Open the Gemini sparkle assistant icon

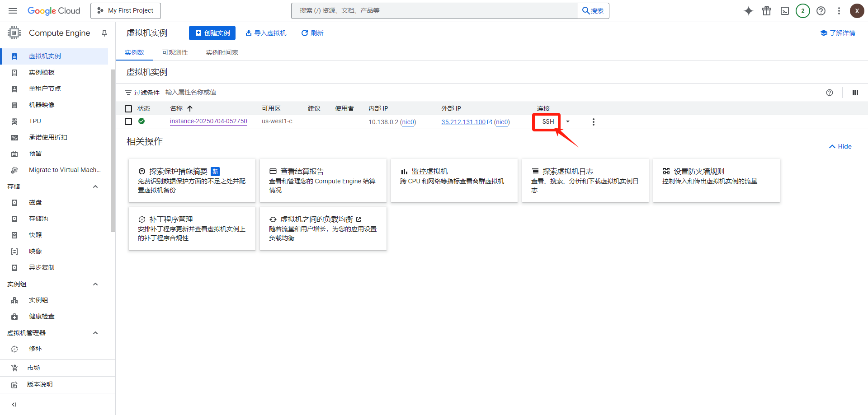pos(749,11)
